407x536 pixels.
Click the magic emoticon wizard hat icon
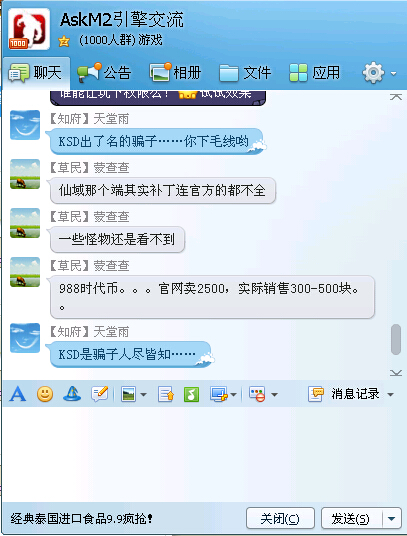(72, 394)
